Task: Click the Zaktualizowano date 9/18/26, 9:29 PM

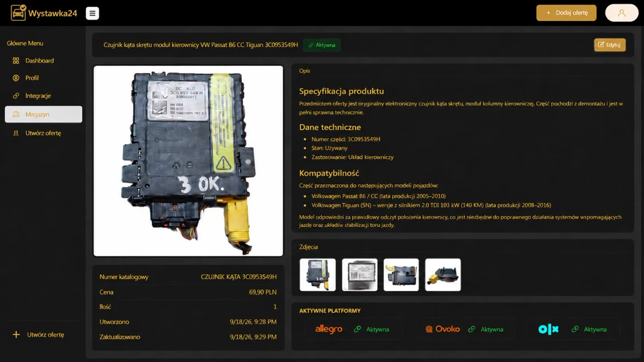Action: click(x=253, y=337)
